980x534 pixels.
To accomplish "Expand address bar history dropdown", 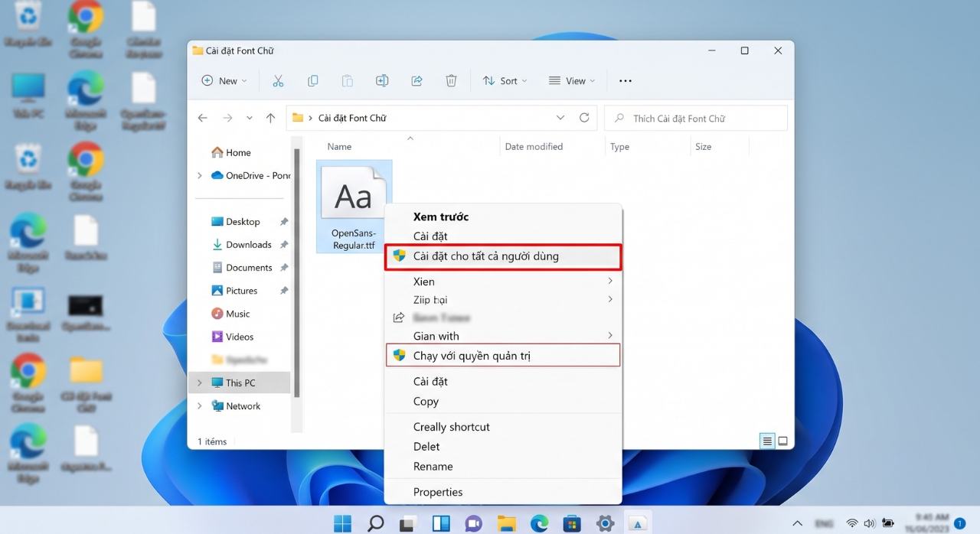I will point(560,118).
